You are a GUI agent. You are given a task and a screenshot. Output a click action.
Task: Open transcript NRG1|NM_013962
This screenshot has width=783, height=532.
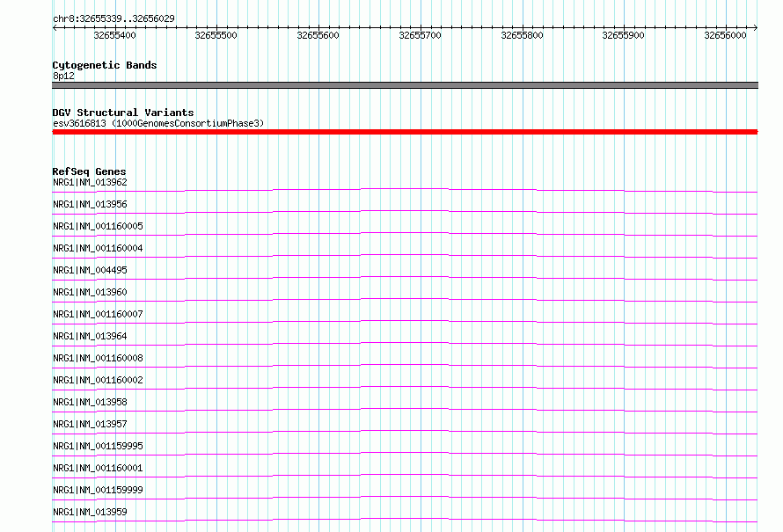90,182
